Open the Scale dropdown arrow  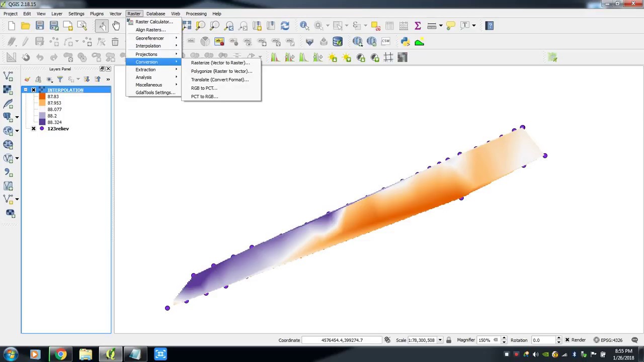[440, 340]
